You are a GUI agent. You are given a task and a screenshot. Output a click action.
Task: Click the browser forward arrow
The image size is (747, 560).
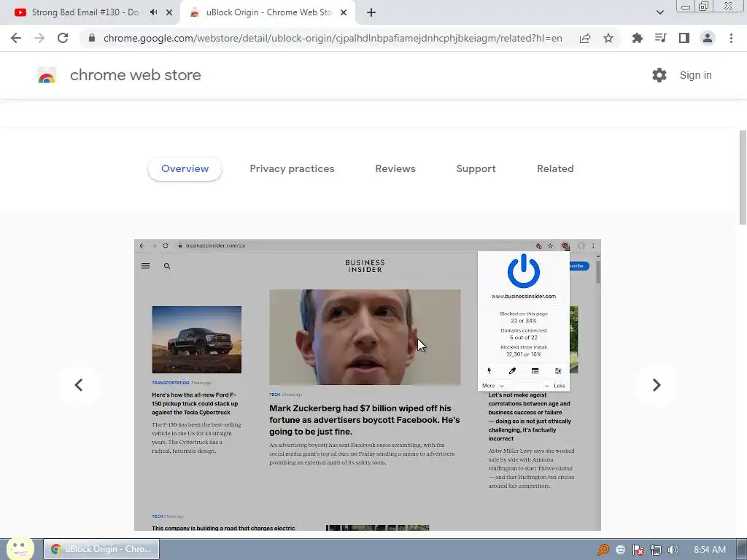(x=39, y=38)
